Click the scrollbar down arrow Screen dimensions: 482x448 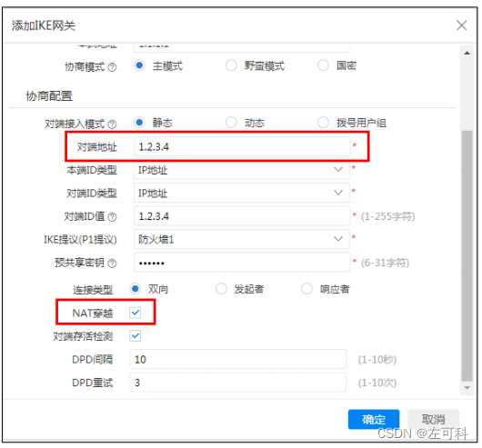tap(467, 388)
